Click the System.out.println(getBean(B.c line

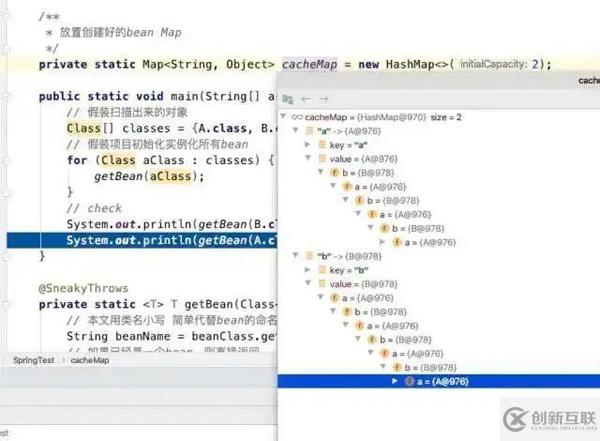coord(171,224)
